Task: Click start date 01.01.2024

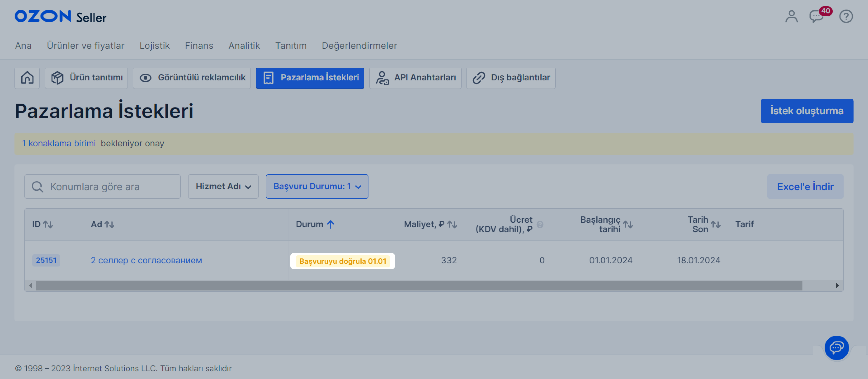Action: [611, 260]
